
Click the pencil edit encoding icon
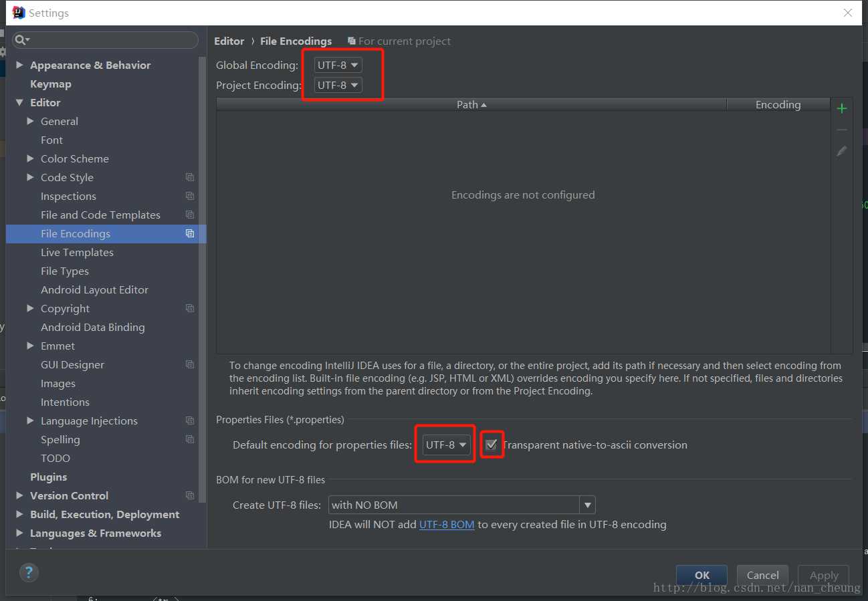(x=842, y=151)
